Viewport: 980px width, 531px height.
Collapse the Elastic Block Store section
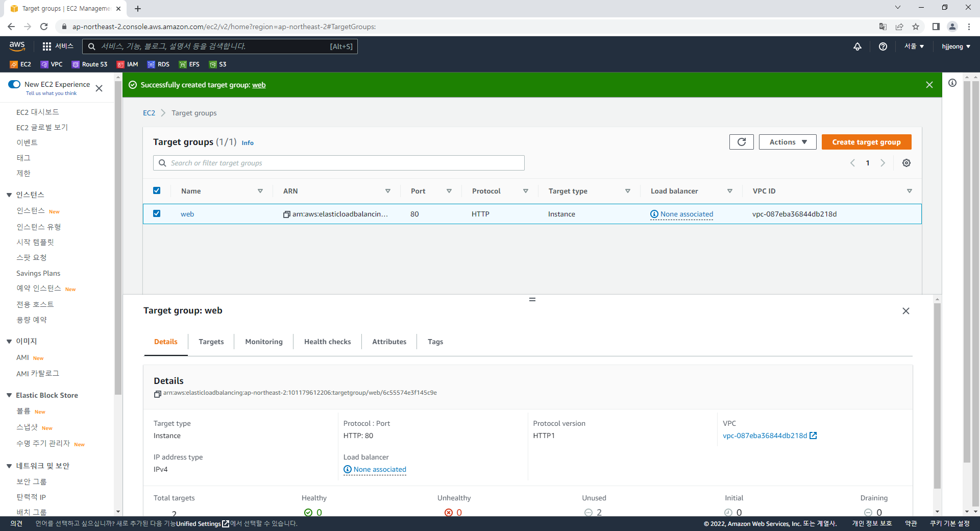pos(9,395)
